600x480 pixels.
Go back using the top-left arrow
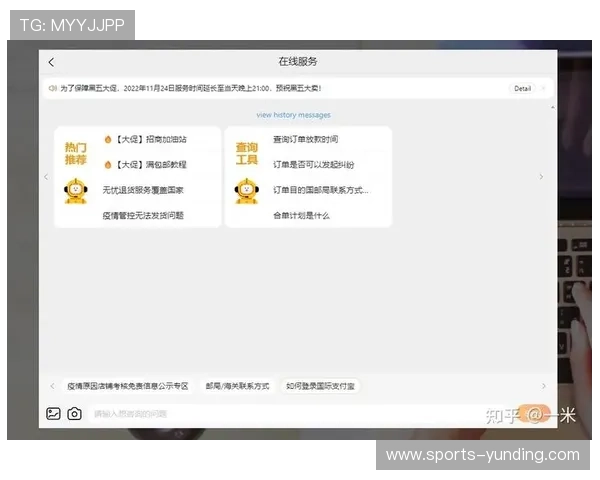pyautogui.click(x=52, y=62)
